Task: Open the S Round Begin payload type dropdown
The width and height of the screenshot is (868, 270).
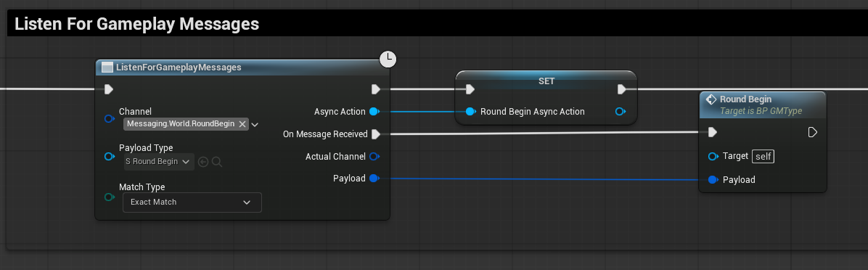Action: tap(159, 162)
